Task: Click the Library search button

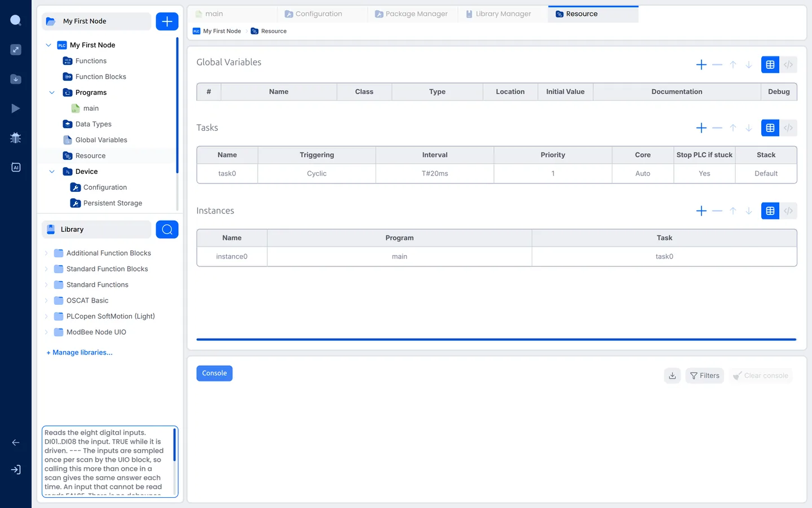Action: pyautogui.click(x=167, y=229)
